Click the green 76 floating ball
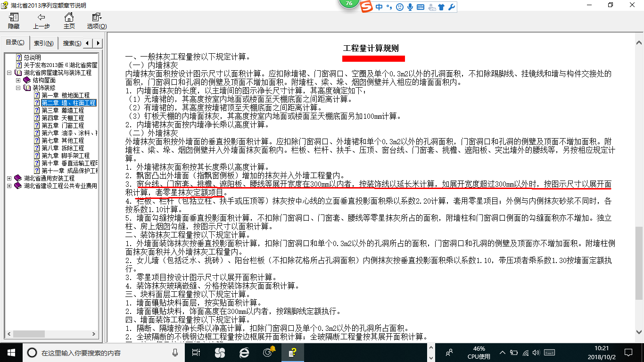The width and height of the screenshot is (644, 362). pyautogui.click(x=349, y=4)
